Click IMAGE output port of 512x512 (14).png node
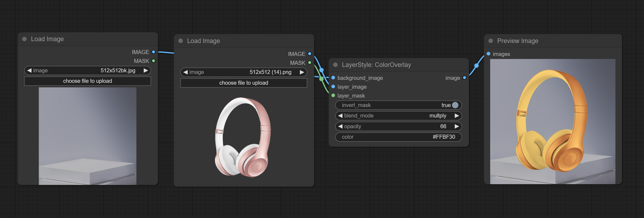The height and width of the screenshot is (218, 644). (310, 54)
